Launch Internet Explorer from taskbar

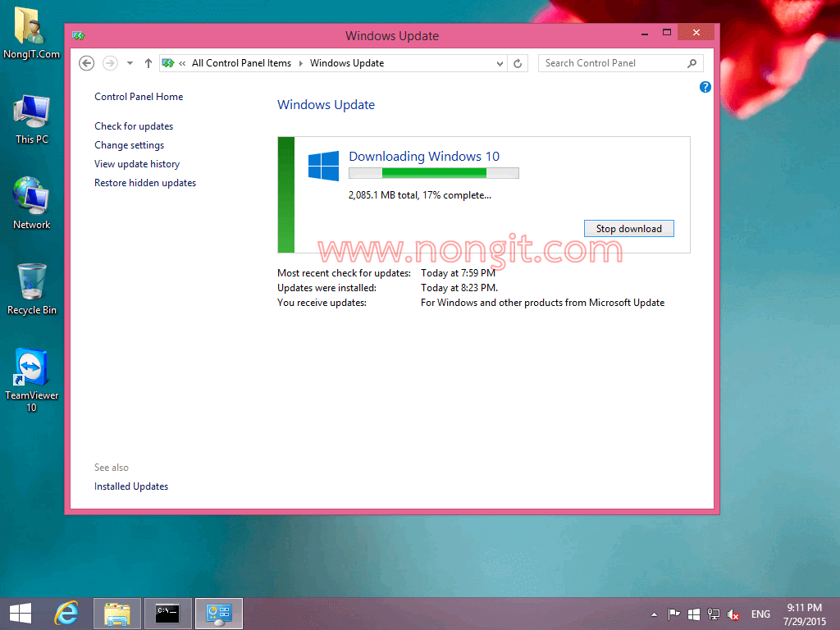click(66, 614)
